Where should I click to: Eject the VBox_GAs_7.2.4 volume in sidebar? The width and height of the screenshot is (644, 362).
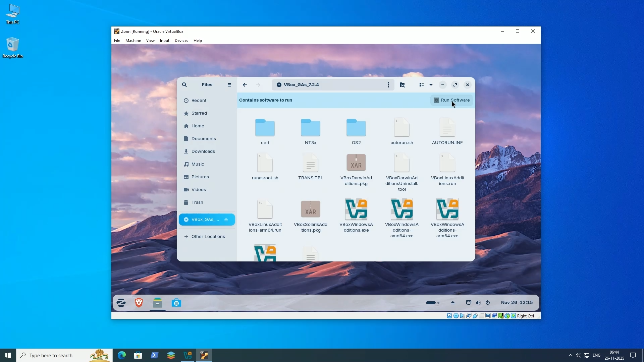pyautogui.click(x=227, y=220)
